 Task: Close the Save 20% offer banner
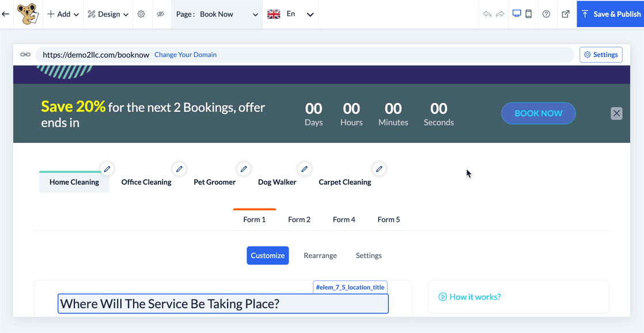(616, 113)
